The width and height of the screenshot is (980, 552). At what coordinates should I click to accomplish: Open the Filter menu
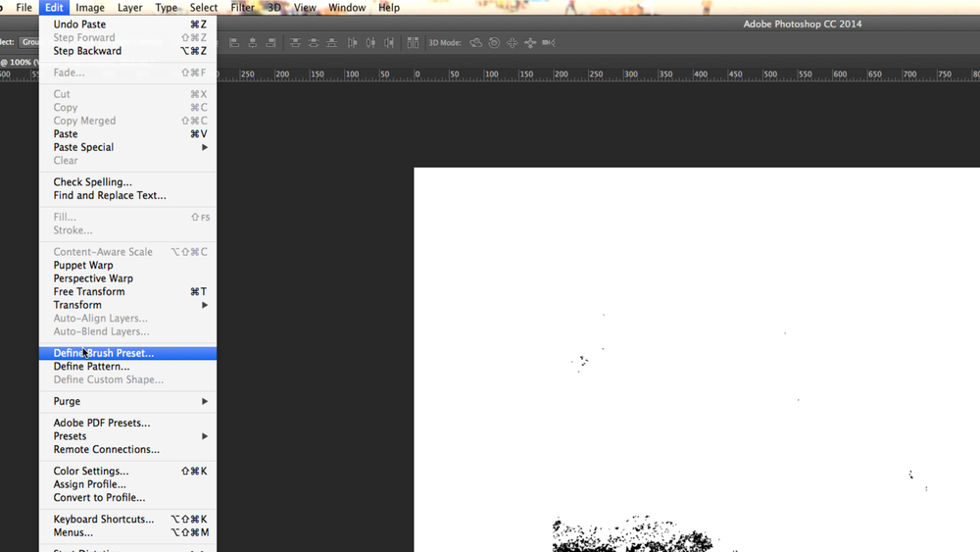click(242, 8)
